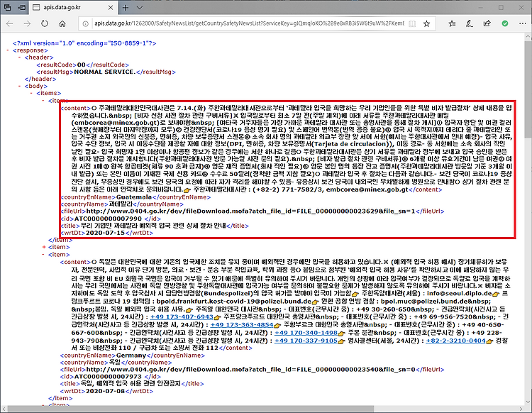Open Settings and more menu
Screen dimensions: 532x413
523,23
